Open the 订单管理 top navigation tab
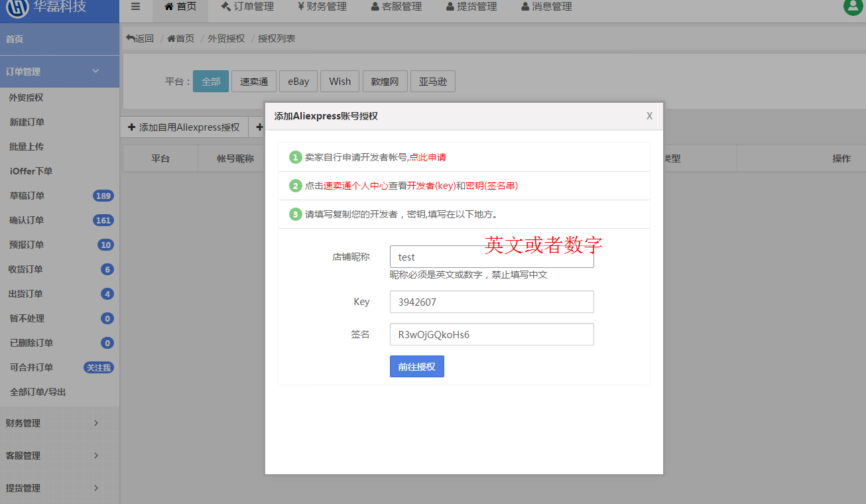The width and height of the screenshot is (866, 504). coord(247,7)
